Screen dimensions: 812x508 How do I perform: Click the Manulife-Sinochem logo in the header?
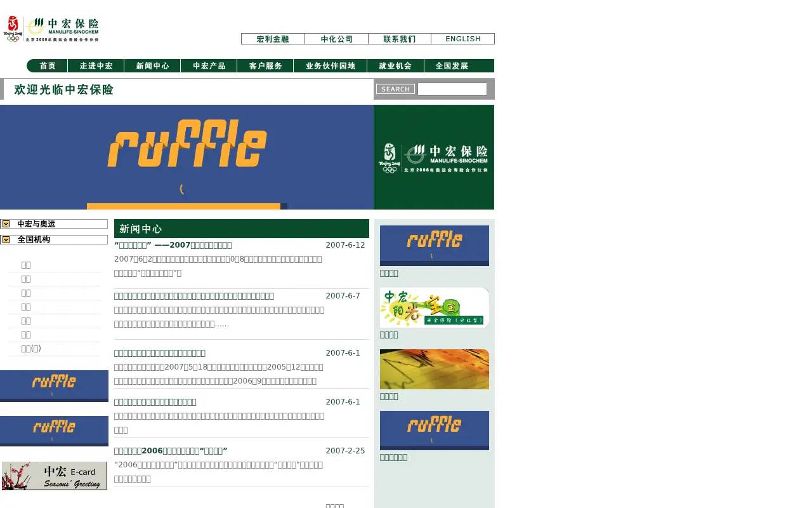[51, 29]
